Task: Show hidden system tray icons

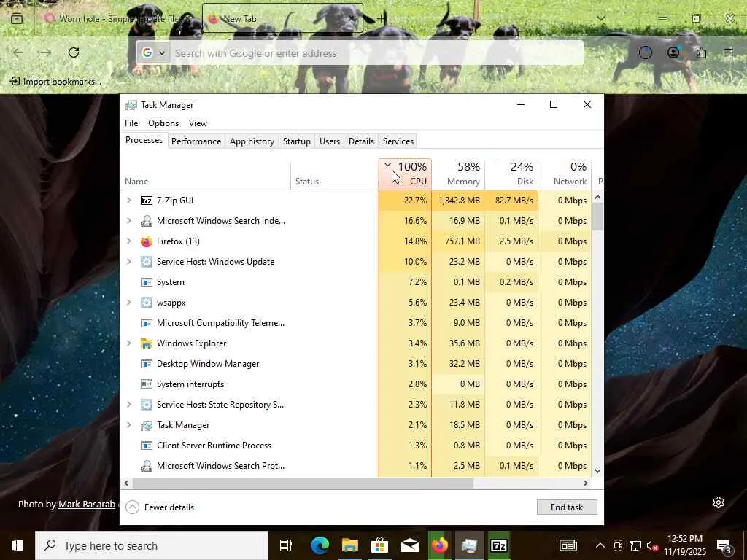Action: (600, 545)
